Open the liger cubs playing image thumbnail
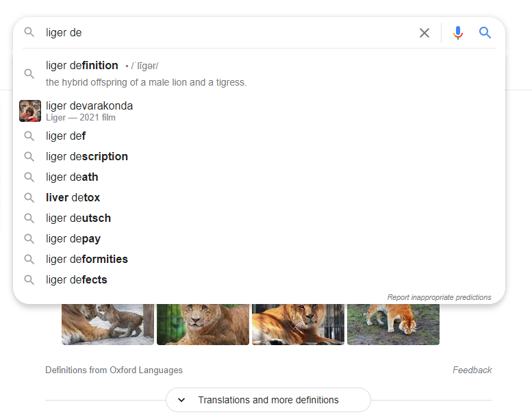532x417 pixels. click(107, 325)
